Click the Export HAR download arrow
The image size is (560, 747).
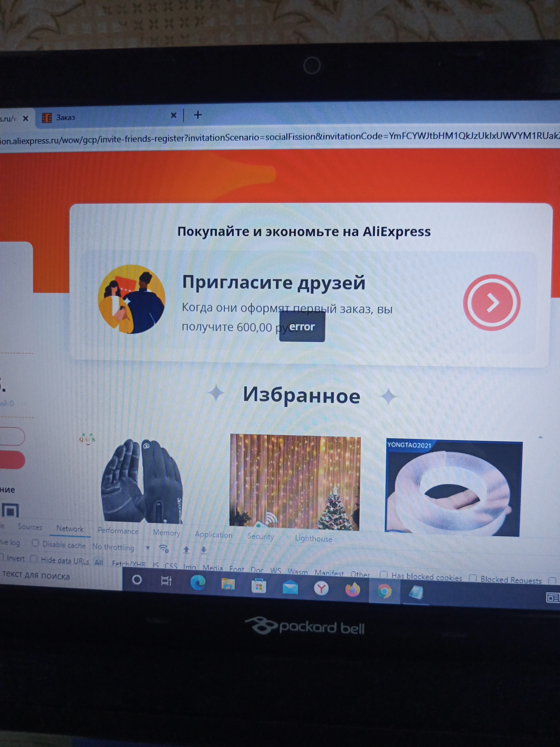pyautogui.click(x=204, y=551)
